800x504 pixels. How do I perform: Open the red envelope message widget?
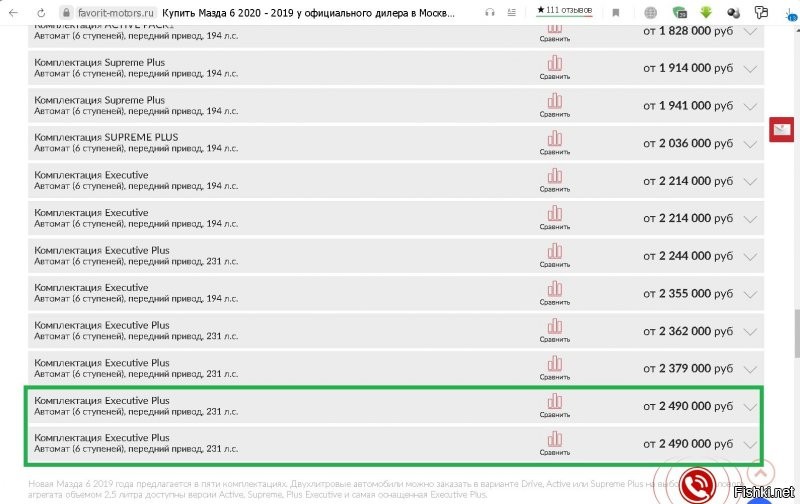[781, 130]
